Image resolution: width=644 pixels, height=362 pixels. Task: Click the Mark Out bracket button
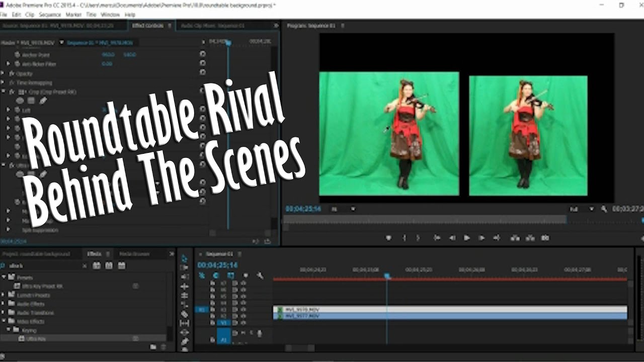pos(418,238)
